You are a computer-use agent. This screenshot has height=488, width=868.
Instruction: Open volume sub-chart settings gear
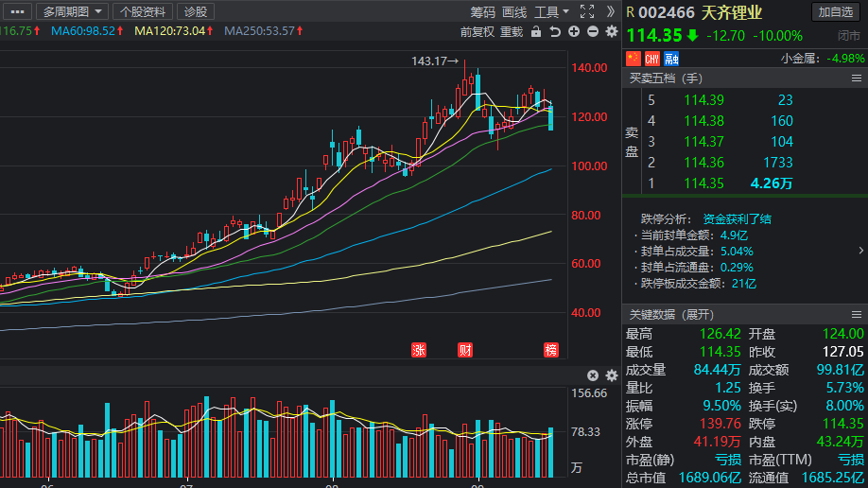coord(612,375)
